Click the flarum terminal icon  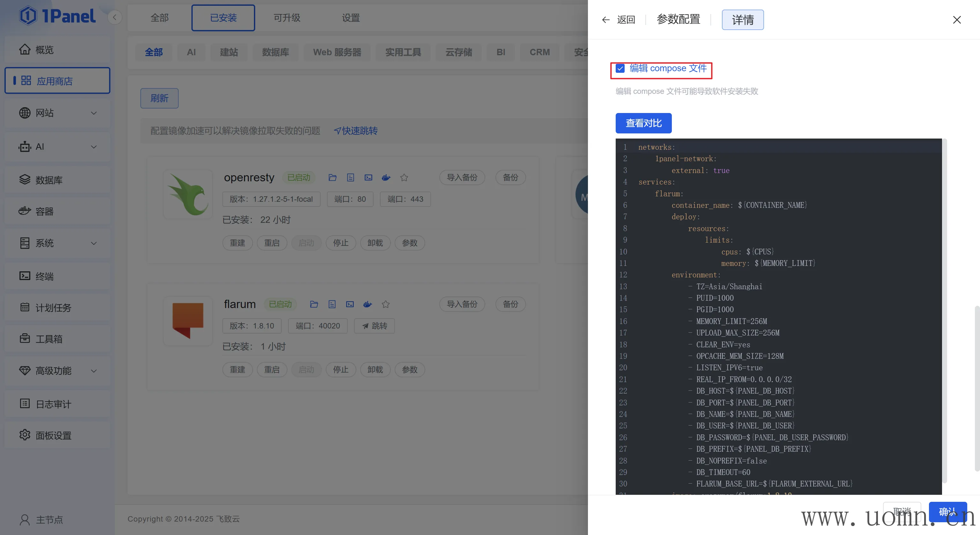click(350, 304)
